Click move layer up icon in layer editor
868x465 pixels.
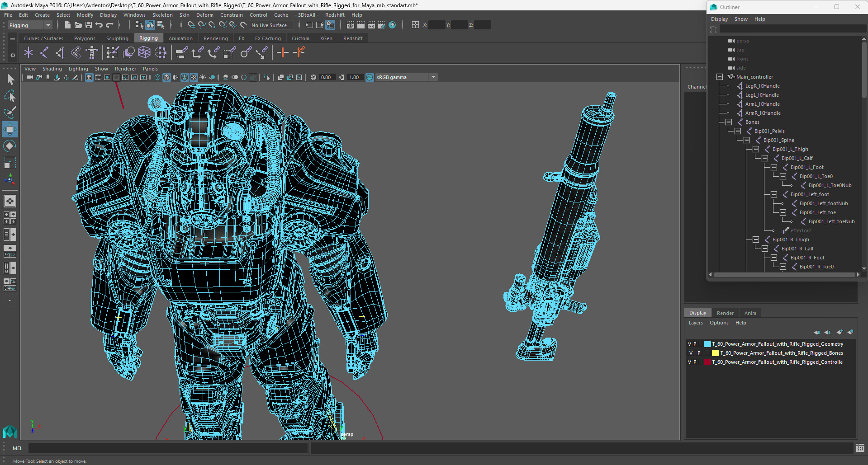tap(817, 332)
